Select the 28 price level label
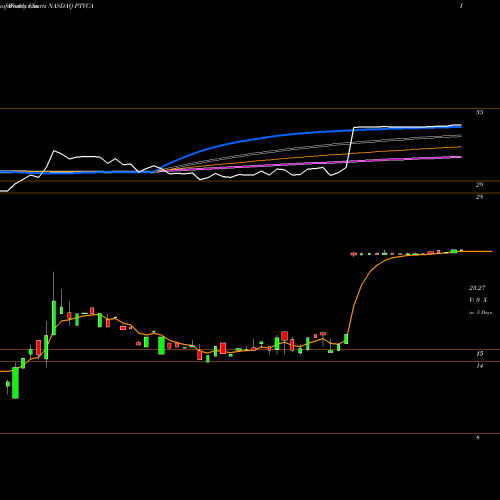This screenshot has height=500, width=500. pyautogui.click(x=479, y=197)
